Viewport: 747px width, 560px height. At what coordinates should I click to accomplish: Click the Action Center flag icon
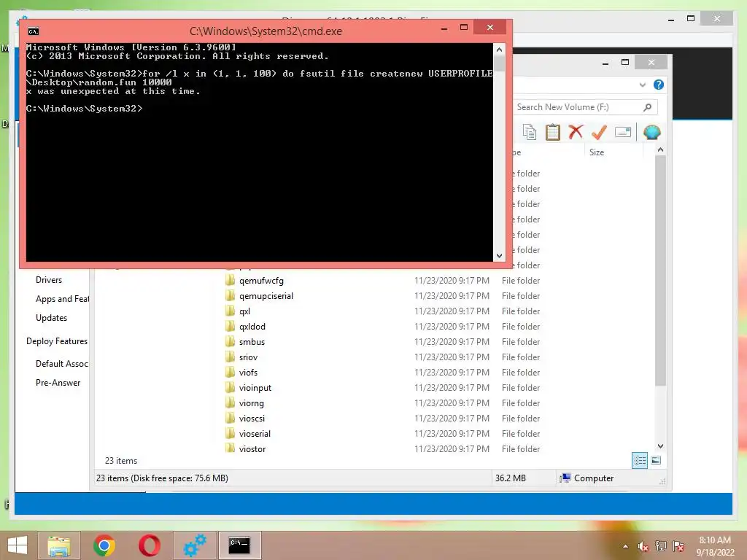(678, 546)
